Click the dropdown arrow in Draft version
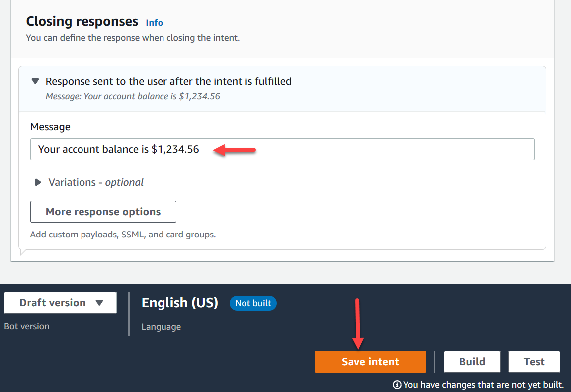Viewport: 571px width, 392px height. pyautogui.click(x=99, y=303)
